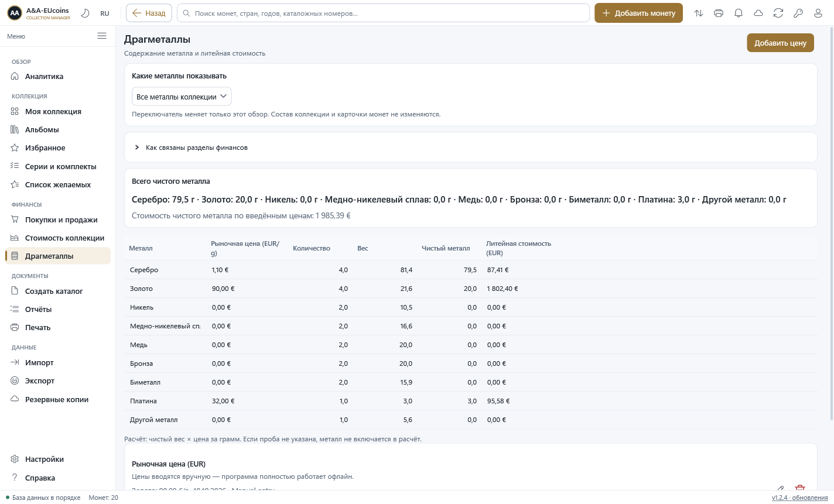Go back with the 'Назад' button

[149, 13]
